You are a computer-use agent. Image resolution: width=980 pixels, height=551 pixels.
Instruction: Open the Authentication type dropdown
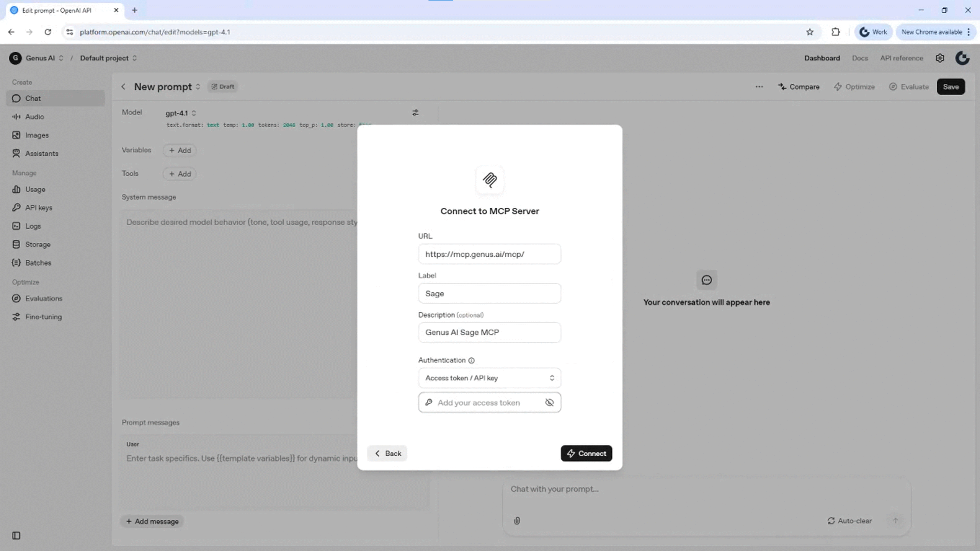point(490,378)
